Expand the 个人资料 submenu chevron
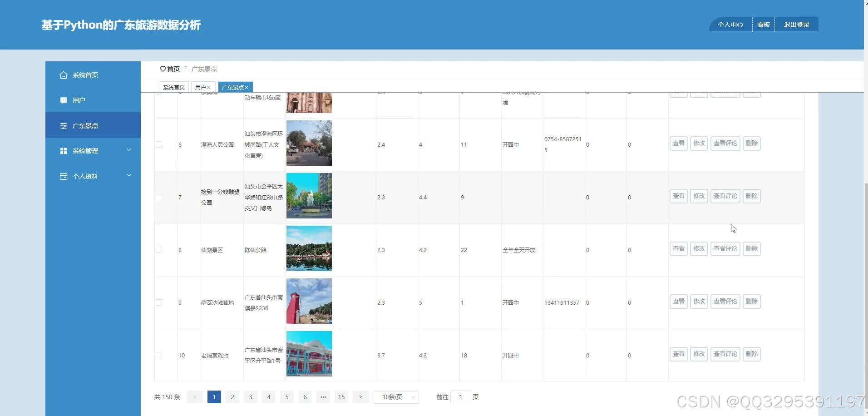 tap(129, 175)
